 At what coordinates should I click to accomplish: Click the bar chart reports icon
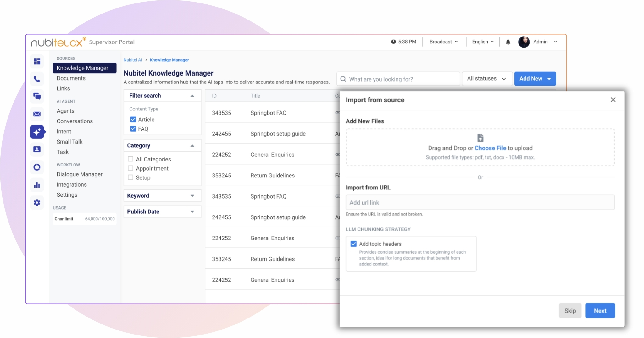[37, 185]
